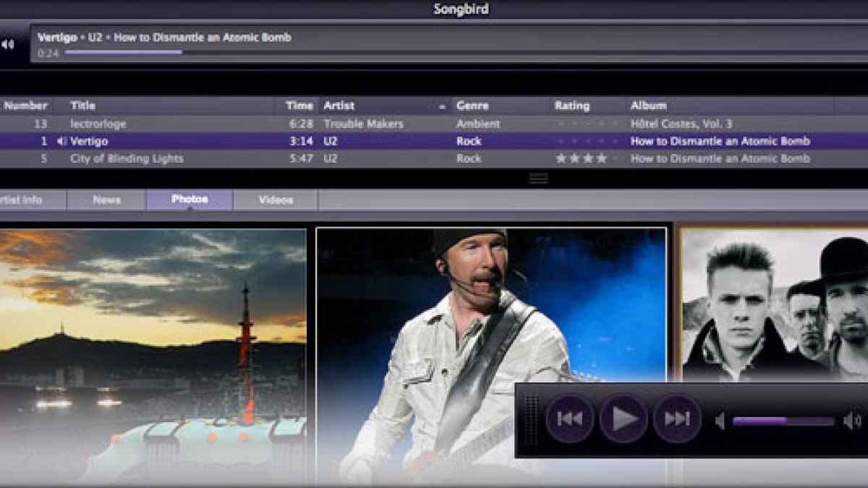Set star rating for City of Blinding Lights
The width and height of the screenshot is (868, 488).
(x=588, y=159)
